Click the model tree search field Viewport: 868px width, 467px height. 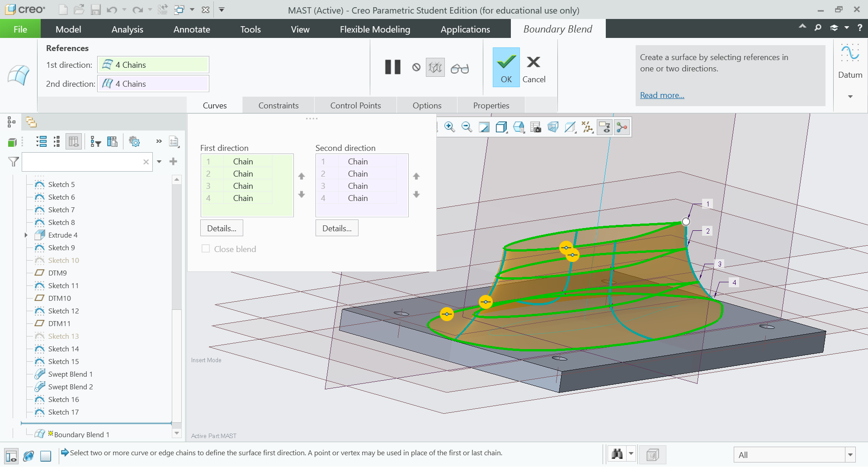(x=86, y=162)
